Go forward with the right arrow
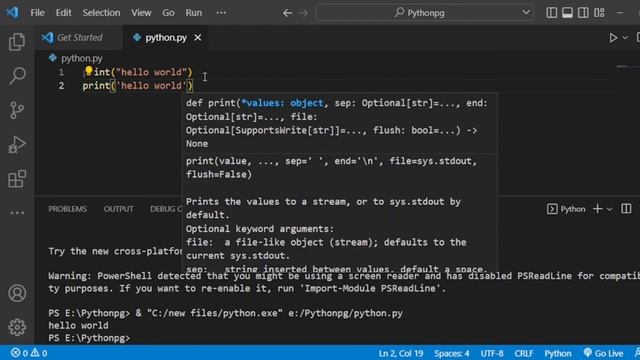The image size is (640, 360). click(x=303, y=13)
